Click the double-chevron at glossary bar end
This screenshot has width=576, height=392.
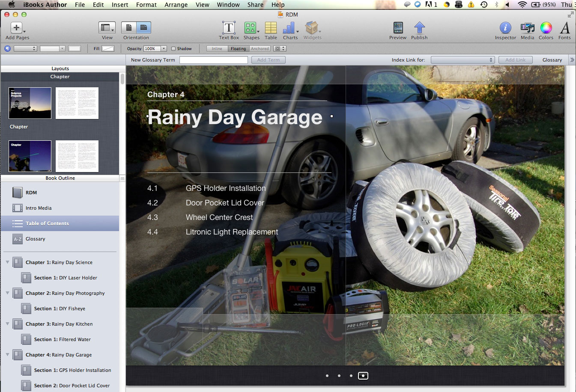[572, 60]
